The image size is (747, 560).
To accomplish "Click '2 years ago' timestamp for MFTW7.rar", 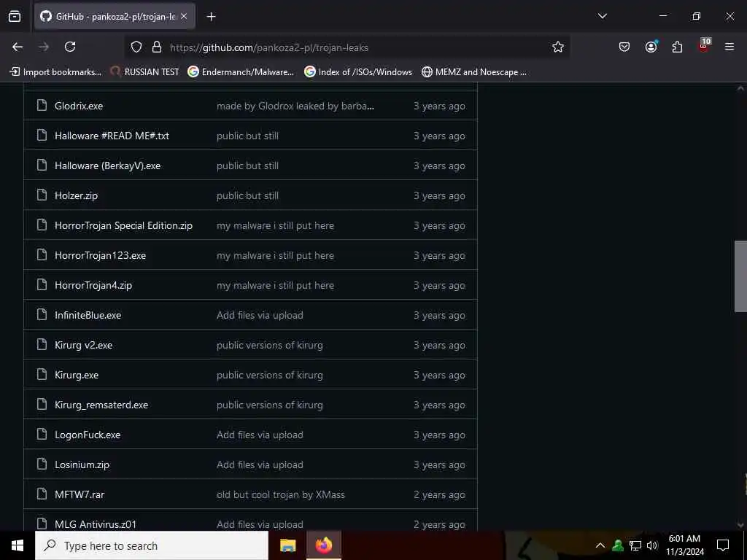I will [439, 495].
